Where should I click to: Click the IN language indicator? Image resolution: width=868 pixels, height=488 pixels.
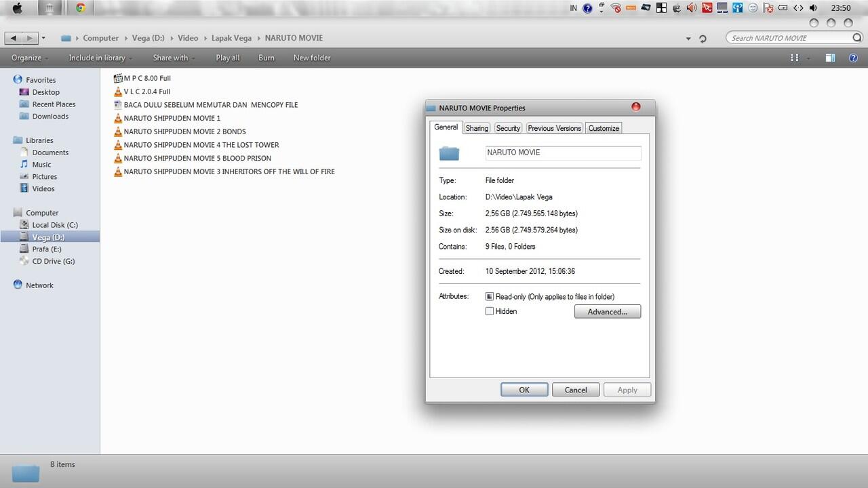coord(574,8)
